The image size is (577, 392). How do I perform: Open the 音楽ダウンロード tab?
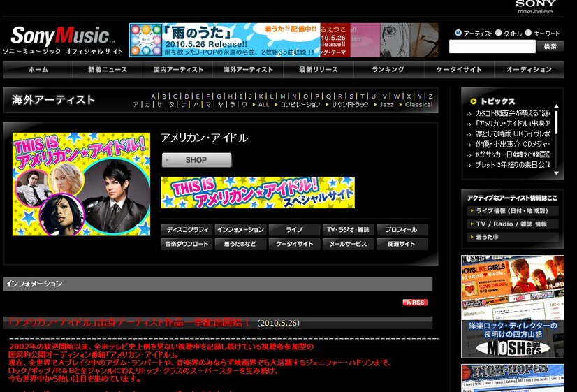click(x=187, y=244)
